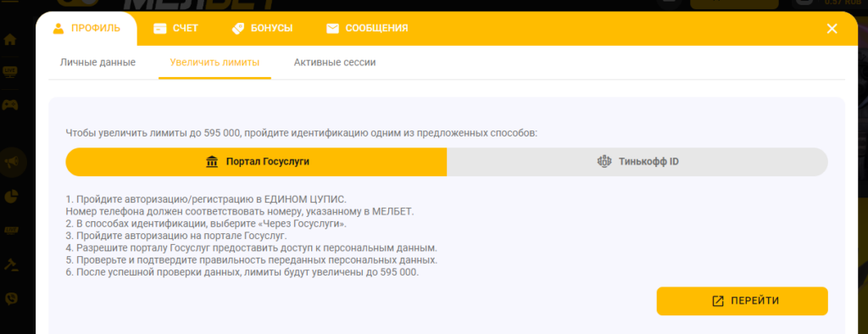The image size is (868, 334).
Task: Click step 6 'После успешной проверки данных' text
Action: tap(242, 272)
